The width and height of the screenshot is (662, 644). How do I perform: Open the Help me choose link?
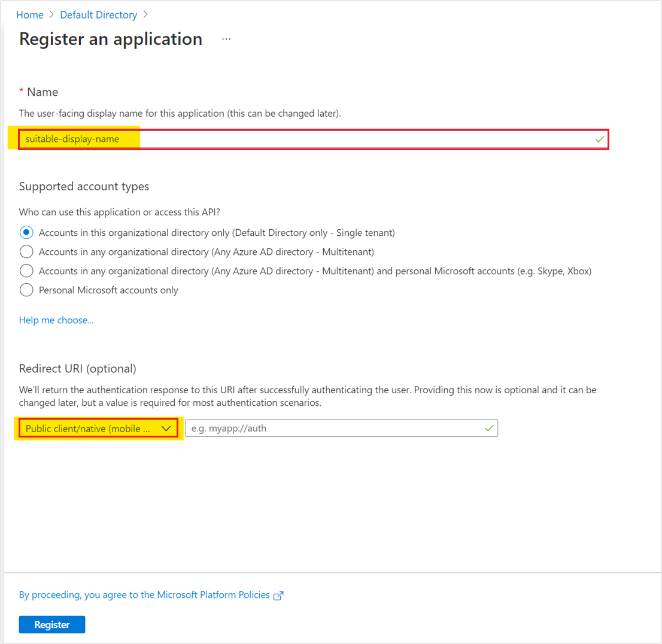tap(56, 320)
